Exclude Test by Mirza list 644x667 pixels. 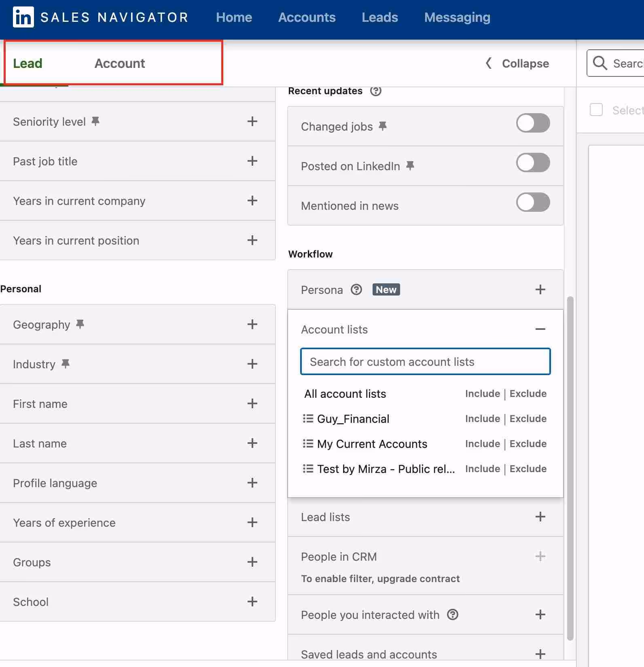528,469
